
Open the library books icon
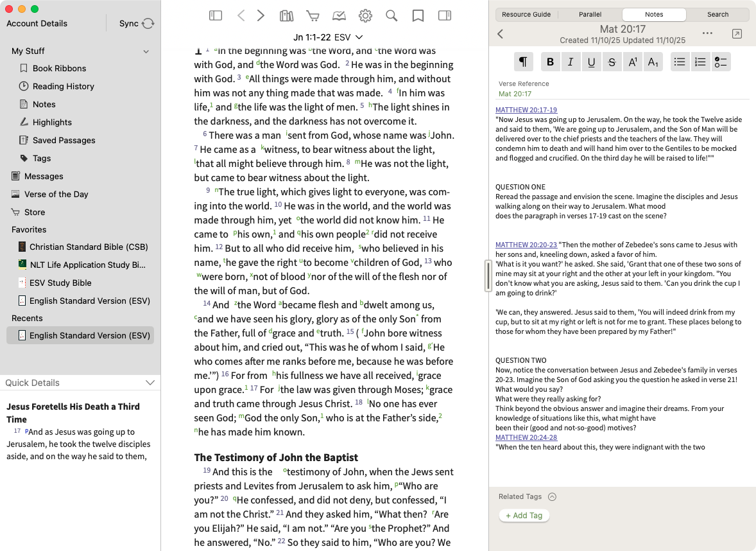pos(286,15)
